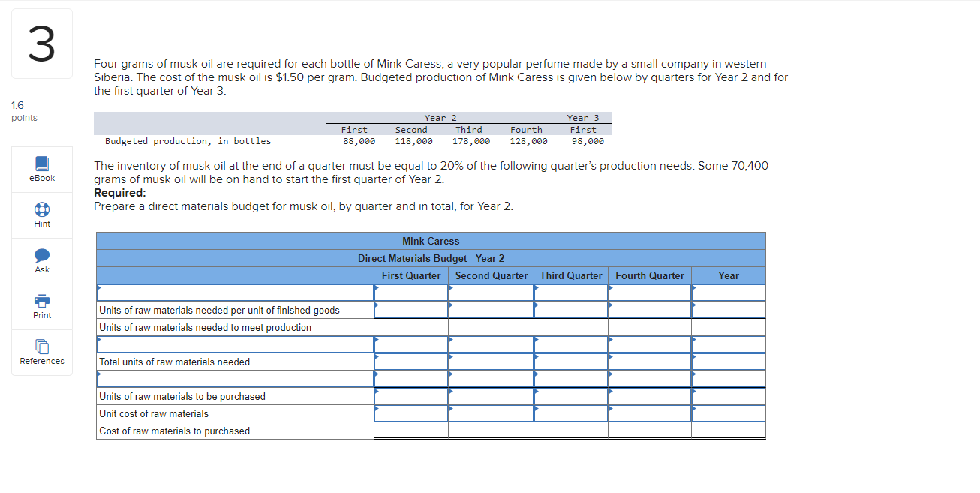The image size is (980, 493).
Task: Click the Mink Caress table title
Action: [x=431, y=241]
